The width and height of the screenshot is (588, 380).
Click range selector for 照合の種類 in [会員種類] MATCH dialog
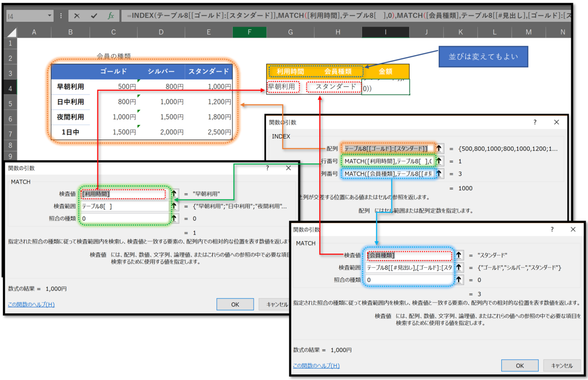coord(459,280)
